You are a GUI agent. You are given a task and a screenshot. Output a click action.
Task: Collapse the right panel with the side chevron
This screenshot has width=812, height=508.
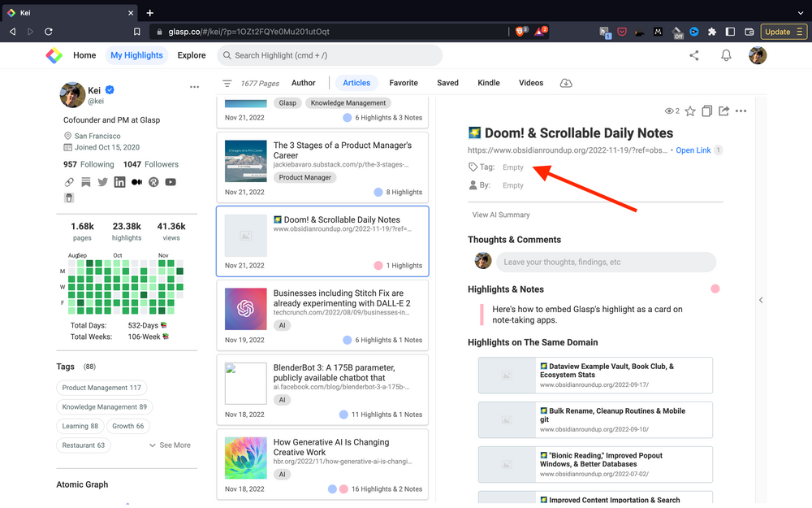click(x=761, y=300)
